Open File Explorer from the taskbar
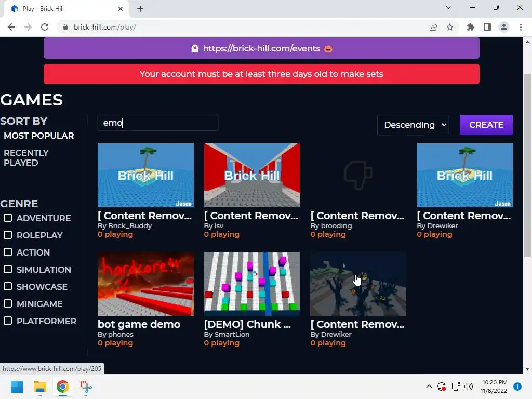Image resolution: width=532 pixels, height=399 pixels. [39, 387]
